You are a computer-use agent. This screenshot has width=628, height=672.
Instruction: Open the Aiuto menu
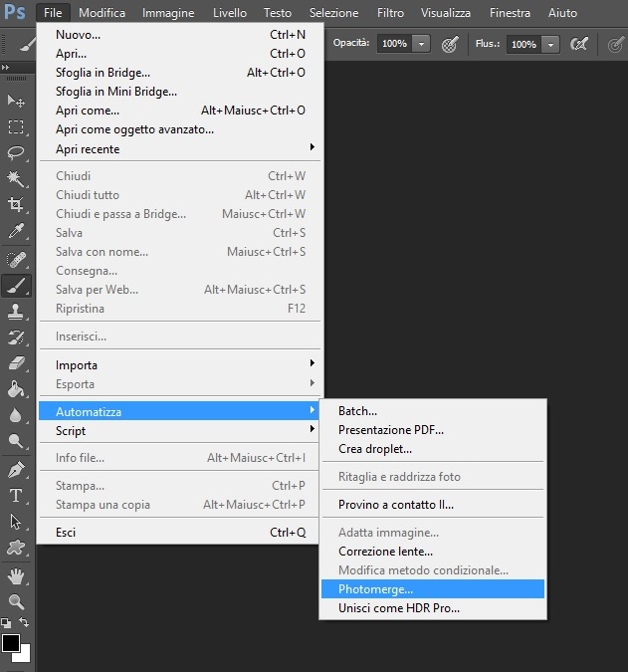(562, 13)
